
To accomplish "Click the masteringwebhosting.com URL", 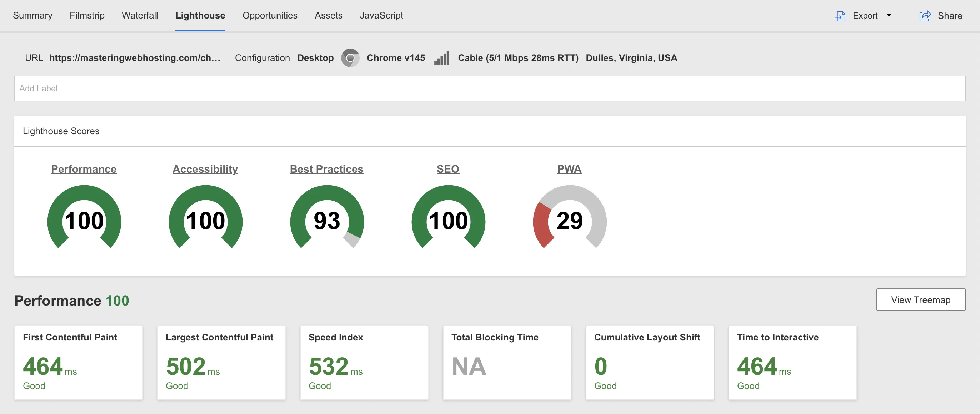I will click(x=135, y=58).
